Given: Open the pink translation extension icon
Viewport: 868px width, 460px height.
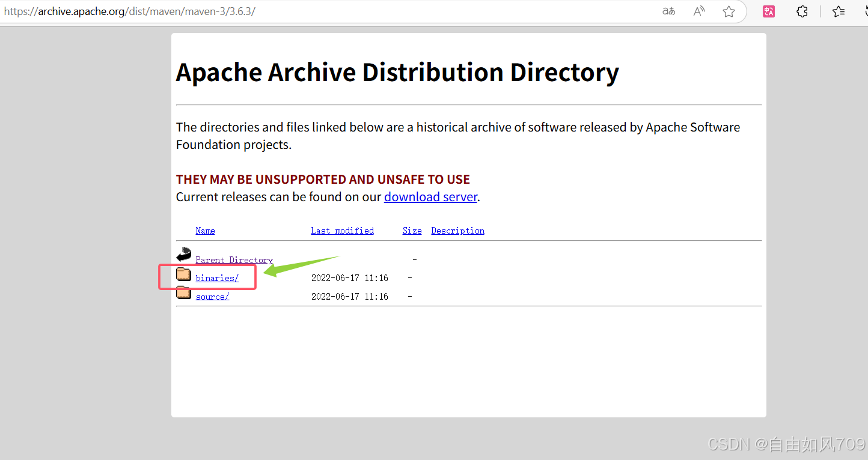Looking at the screenshot, I should 769,11.
